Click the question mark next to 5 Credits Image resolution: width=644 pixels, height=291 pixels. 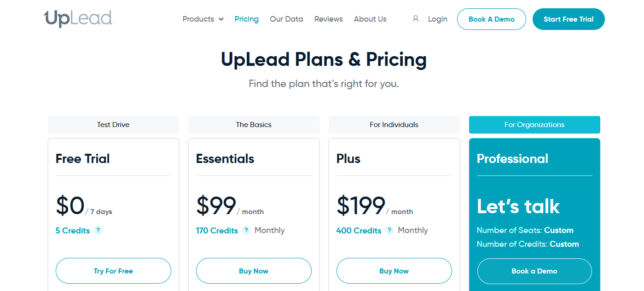(x=98, y=230)
